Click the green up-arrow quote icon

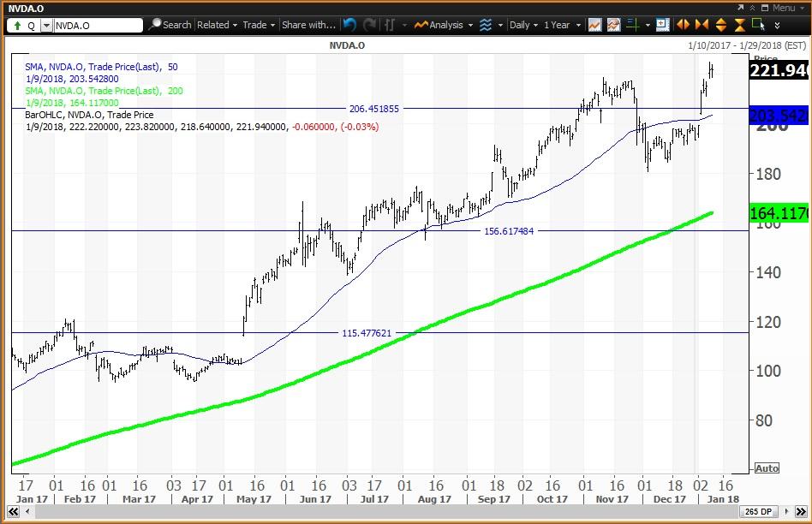[x=17, y=26]
